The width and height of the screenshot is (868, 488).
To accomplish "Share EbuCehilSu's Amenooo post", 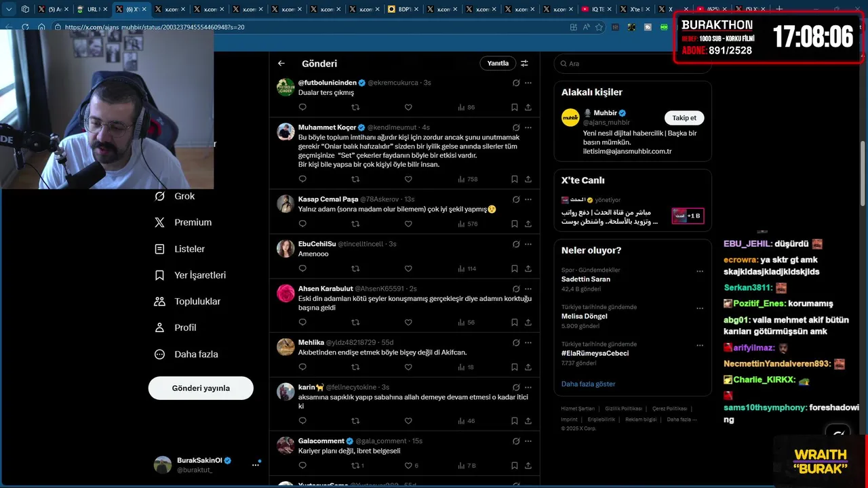I will coord(528,268).
